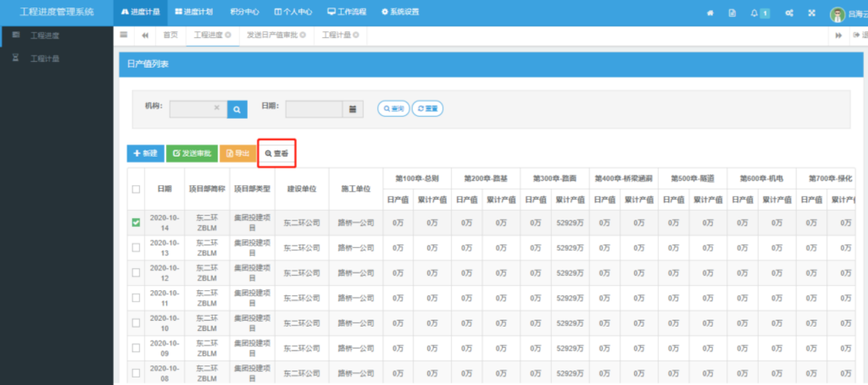
Task: Click the 查询 button
Action: point(393,108)
